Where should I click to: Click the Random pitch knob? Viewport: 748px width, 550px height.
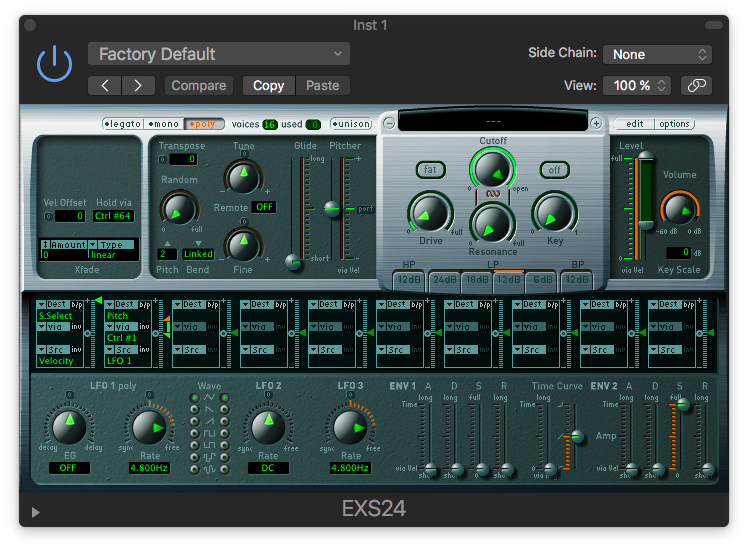[x=179, y=208]
